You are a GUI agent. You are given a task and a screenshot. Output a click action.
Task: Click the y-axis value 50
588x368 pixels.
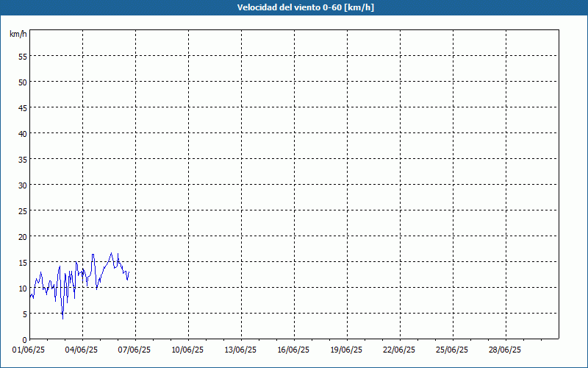click(x=23, y=82)
